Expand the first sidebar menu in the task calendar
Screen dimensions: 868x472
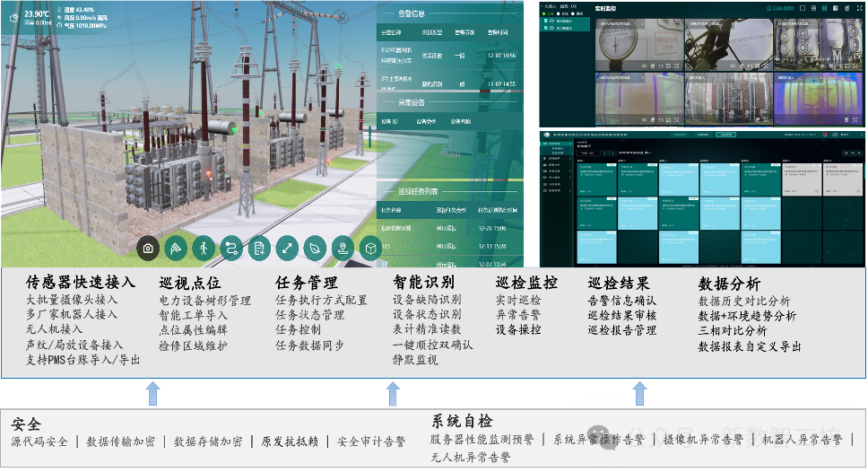pyautogui.click(x=554, y=144)
